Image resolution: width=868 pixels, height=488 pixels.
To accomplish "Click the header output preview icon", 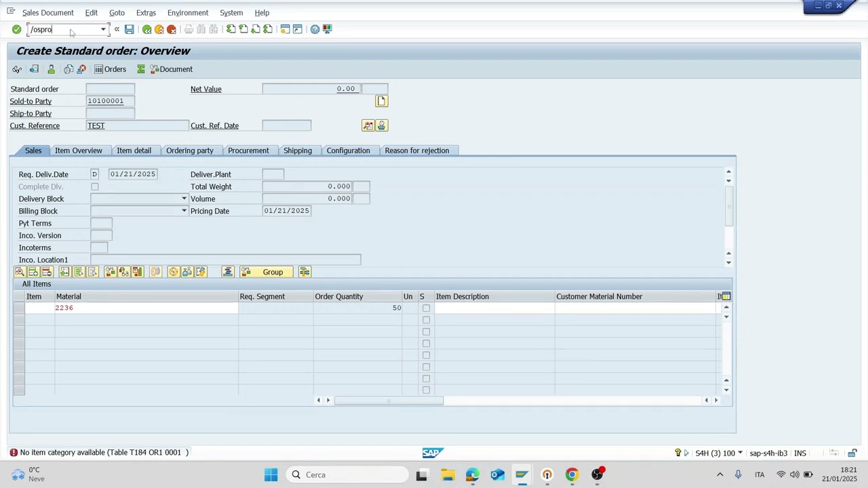I will (381, 125).
